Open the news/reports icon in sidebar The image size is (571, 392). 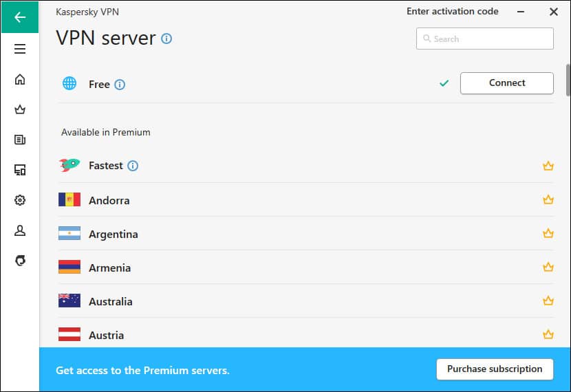(20, 140)
